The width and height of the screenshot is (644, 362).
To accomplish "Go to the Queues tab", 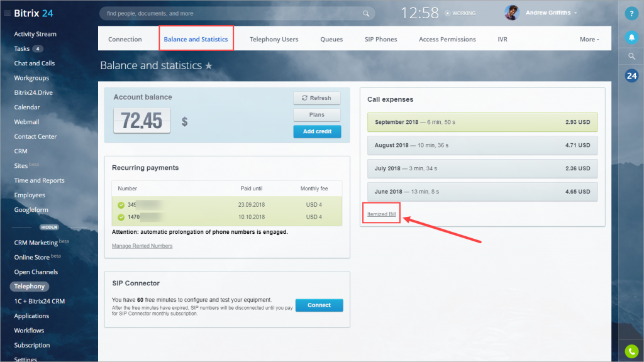I will (331, 40).
